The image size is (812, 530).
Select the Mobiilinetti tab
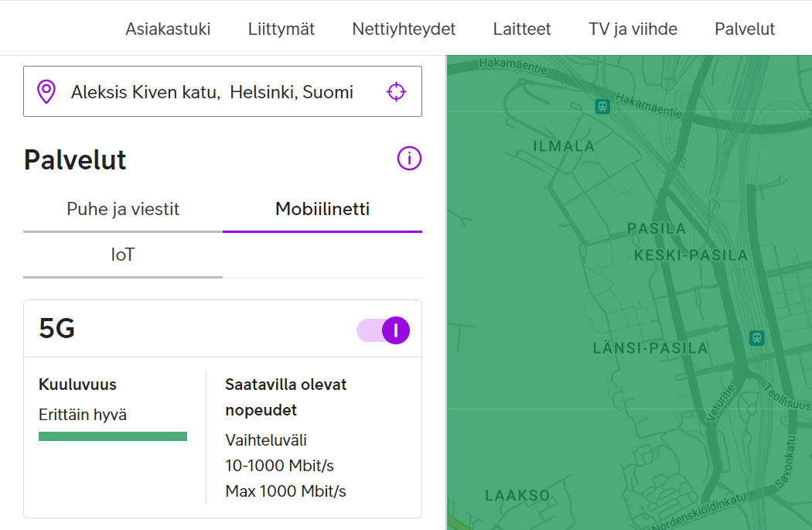point(322,209)
